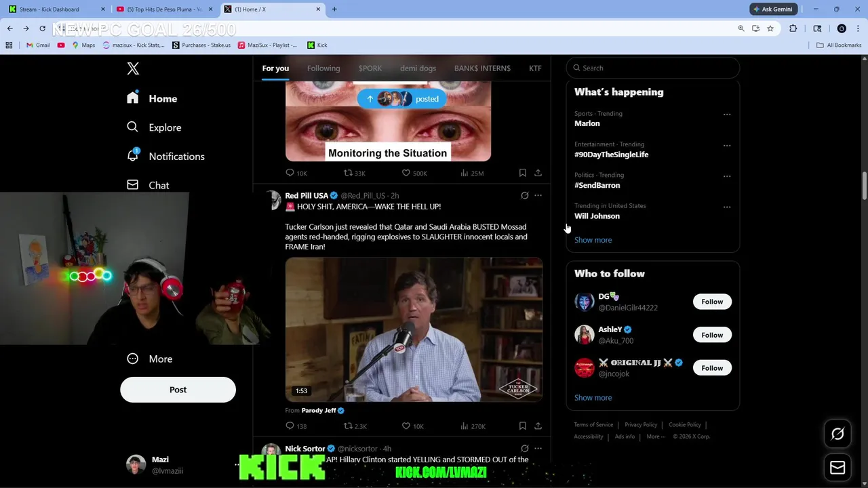
Task: Switch to the KTF tab
Action: coord(535,68)
